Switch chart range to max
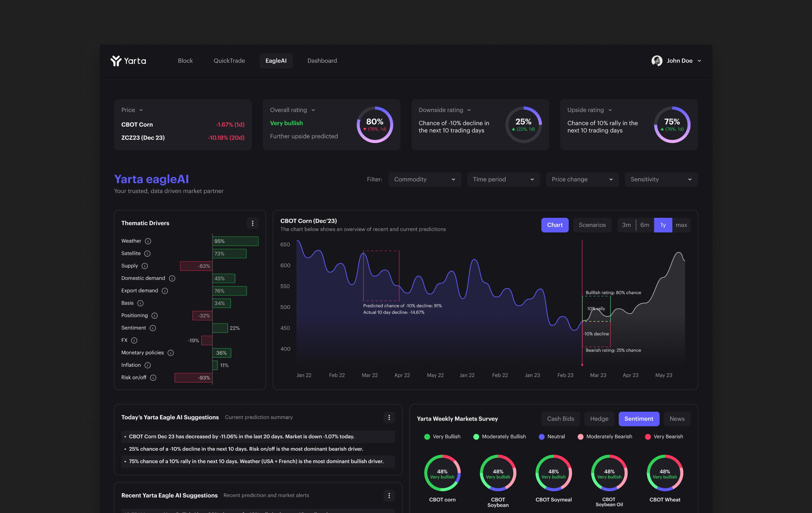The image size is (812, 513). pos(681,225)
